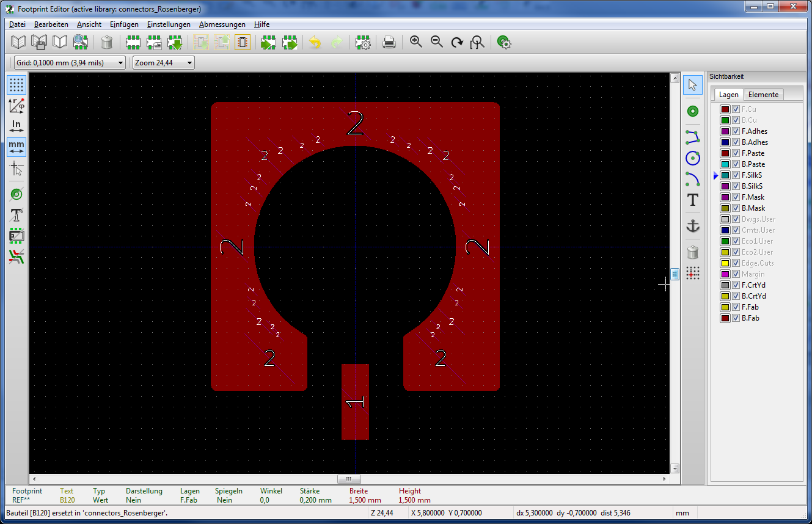Click the Delete part trash icon in top toolbar
The image size is (812, 524).
tap(107, 42)
